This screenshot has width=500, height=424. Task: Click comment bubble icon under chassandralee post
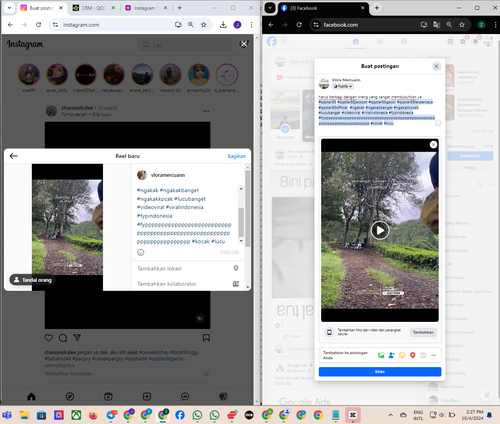tap(63, 338)
